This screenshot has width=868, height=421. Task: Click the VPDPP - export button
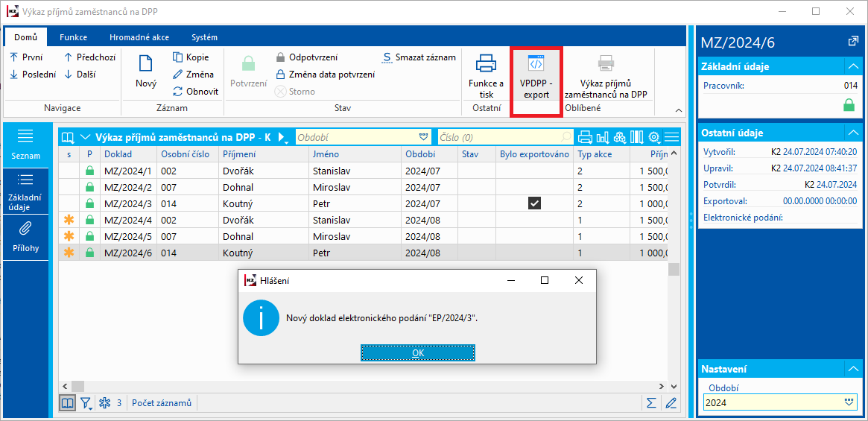click(536, 79)
